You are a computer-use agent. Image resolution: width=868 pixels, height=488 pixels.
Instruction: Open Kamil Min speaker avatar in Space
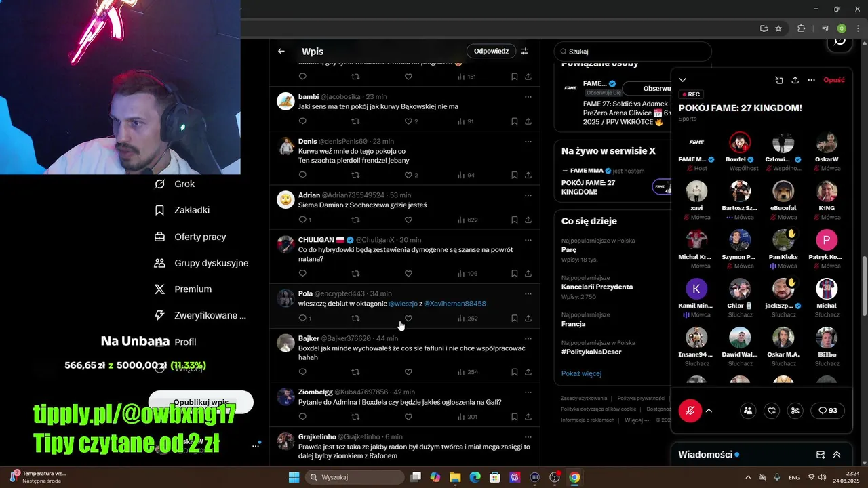tap(696, 289)
